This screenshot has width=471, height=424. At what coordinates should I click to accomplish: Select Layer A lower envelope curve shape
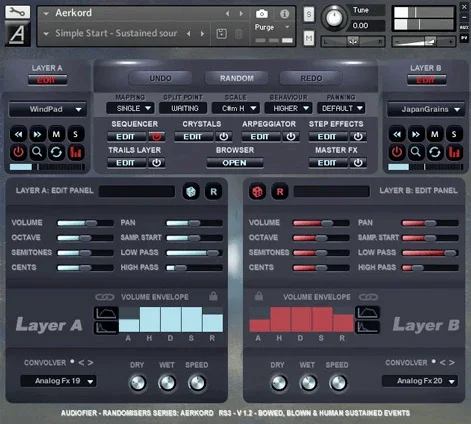tap(106, 328)
